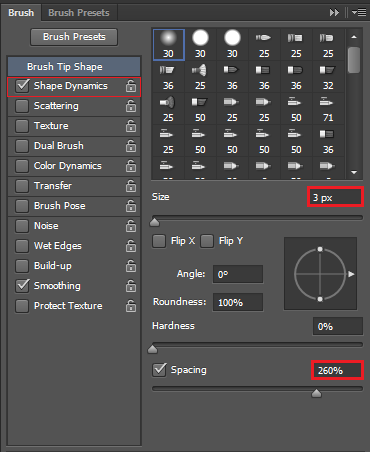The width and height of the screenshot is (370, 452).
Task: Open the Brush panel flyout menu
Action: pyautogui.click(x=359, y=13)
